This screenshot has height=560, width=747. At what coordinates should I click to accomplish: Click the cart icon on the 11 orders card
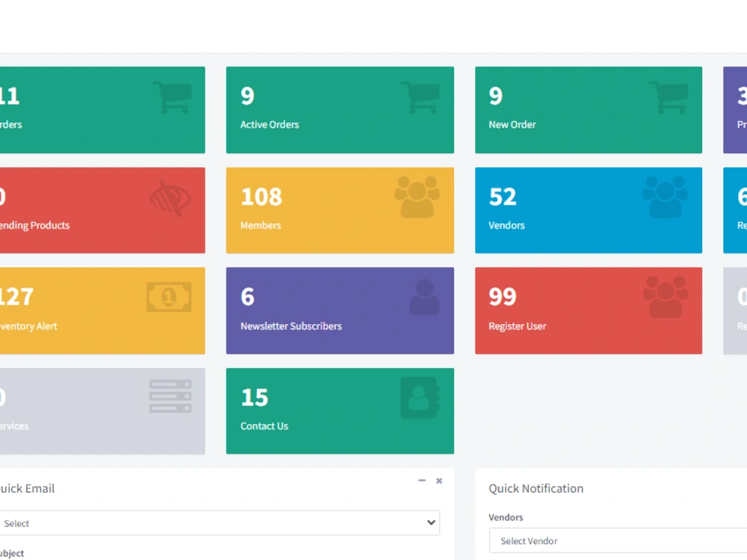[x=172, y=98]
